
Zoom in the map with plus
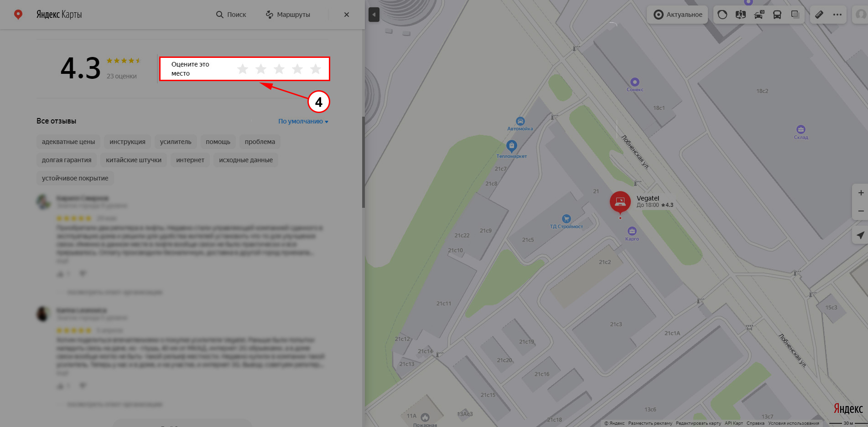[861, 193]
